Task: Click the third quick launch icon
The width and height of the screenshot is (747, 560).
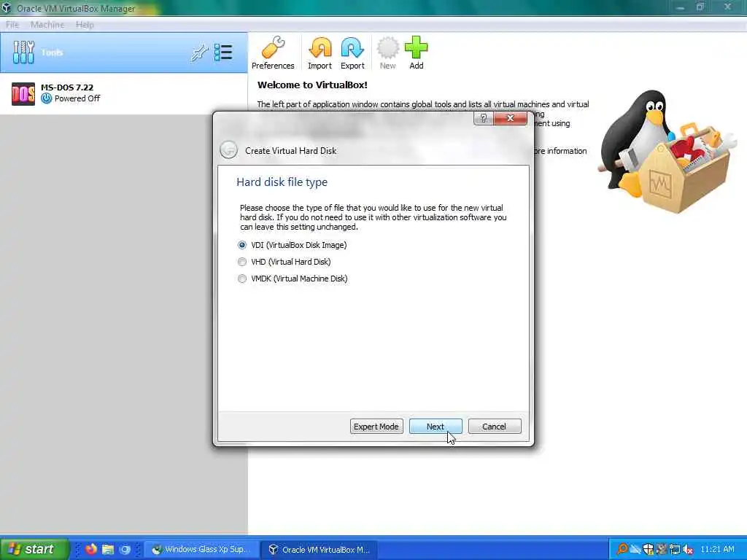Action: point(125,549)
